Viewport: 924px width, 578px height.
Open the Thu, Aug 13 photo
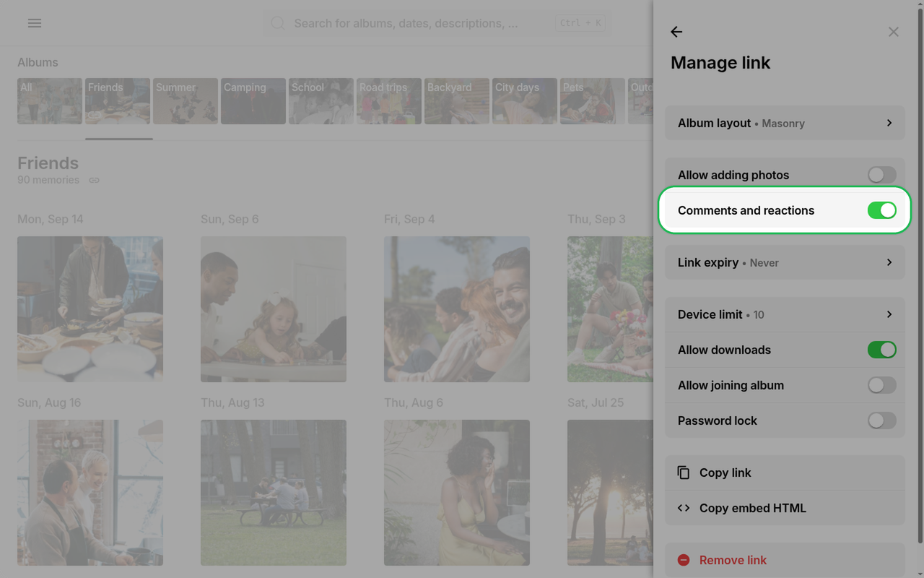click(x=274, y=493)
